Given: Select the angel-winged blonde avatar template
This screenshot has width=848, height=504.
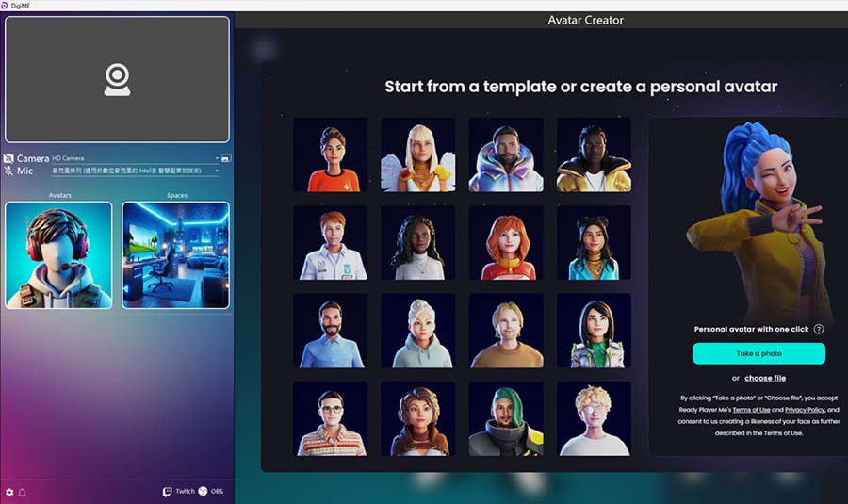Looking at the screenshot, I should (418, 154).
